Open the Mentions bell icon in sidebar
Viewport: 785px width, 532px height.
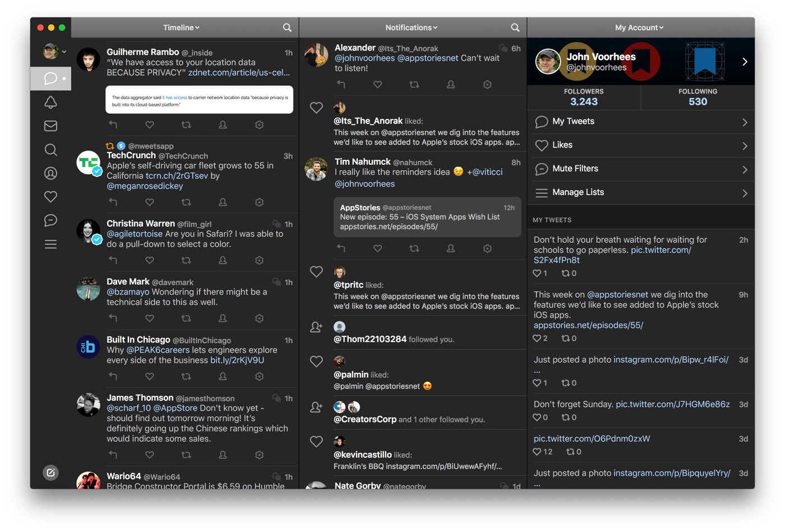point(50,102)
